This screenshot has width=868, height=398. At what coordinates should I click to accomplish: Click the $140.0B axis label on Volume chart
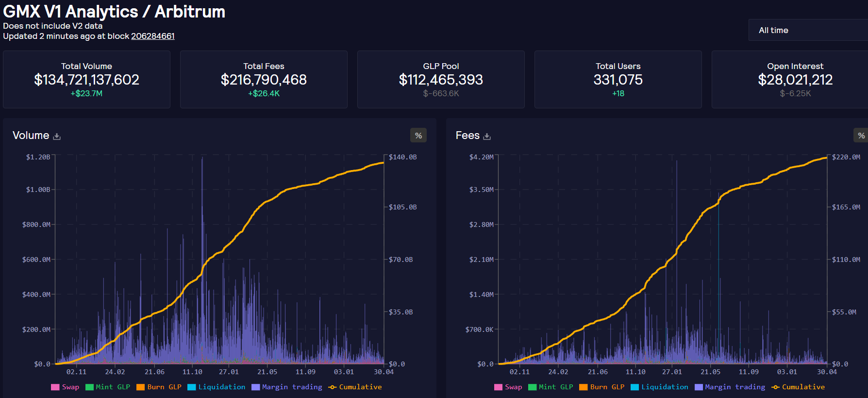[x=402, y=157]
